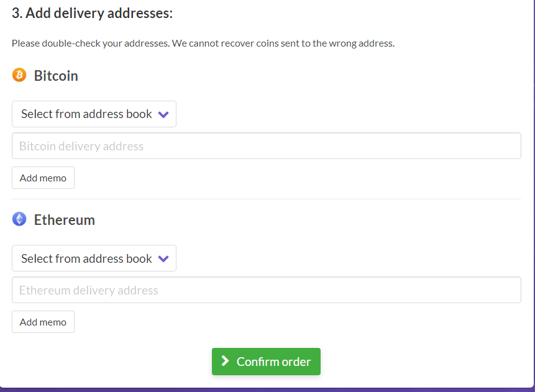The height and width of the screenshot is (392, 535).
Task: Click the blue Ethereum diamond logo
Action: pyautogui.click(x=19, y=219)
